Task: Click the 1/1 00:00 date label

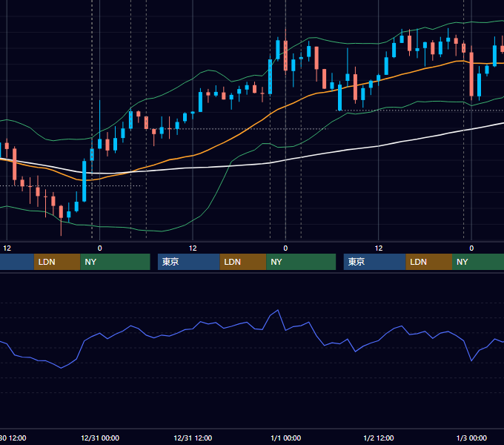Action: (286, 438)
